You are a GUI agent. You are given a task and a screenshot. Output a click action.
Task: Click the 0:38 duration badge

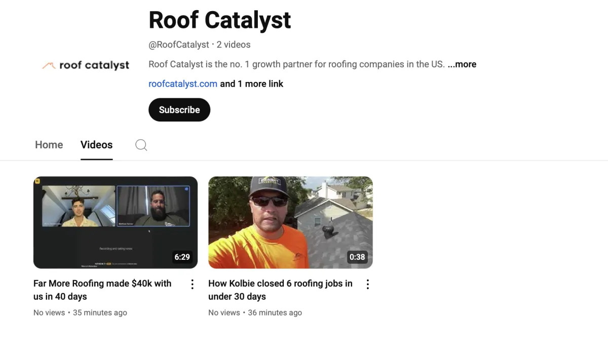357,257
